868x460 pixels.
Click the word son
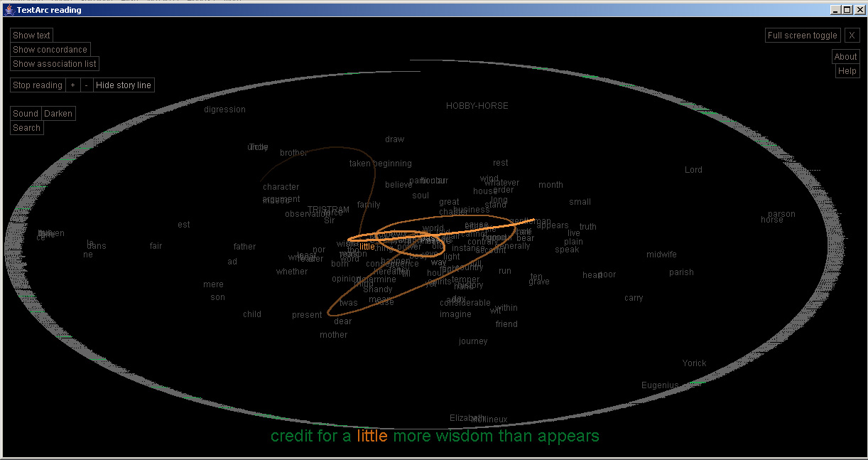point(217,297)
